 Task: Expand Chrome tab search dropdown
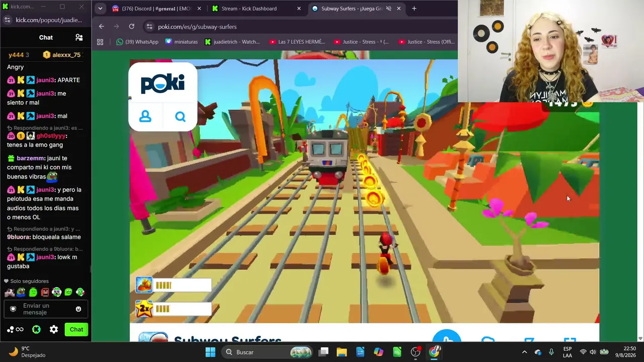[100, 9]
